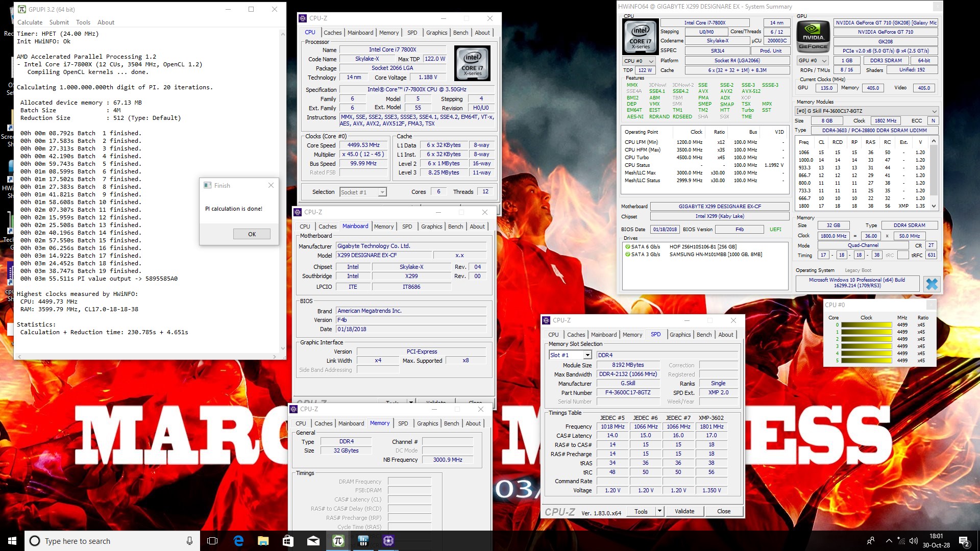980x551 pixels.
Task: Click the Intel Core i7 logo in CPU-Z
Action: coord(472,63)
